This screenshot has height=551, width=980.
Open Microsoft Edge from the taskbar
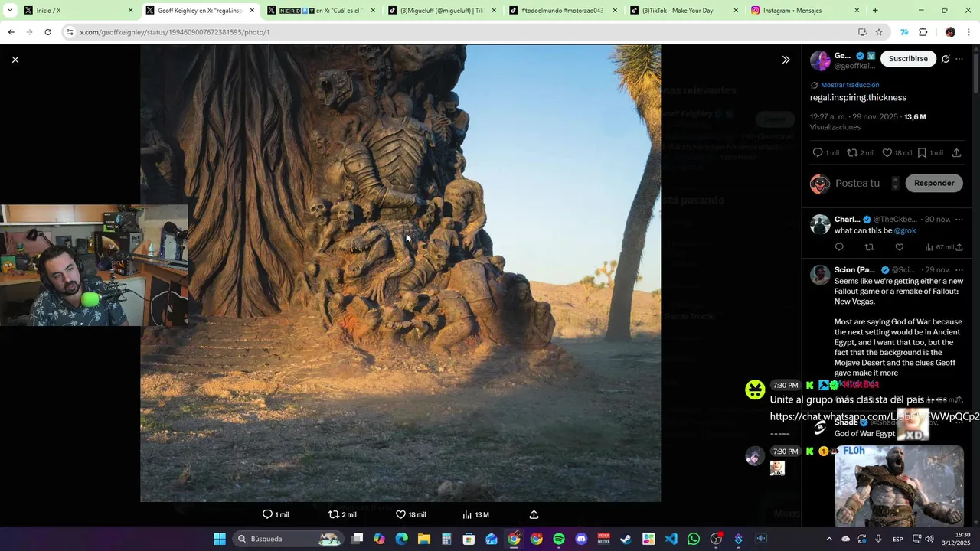tap(401, 539)
